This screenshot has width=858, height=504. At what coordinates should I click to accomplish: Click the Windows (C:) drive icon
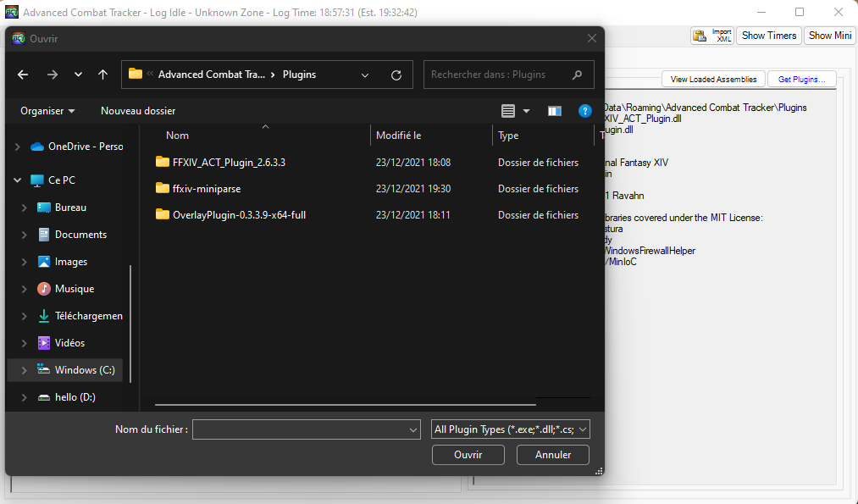coord(44,369)
